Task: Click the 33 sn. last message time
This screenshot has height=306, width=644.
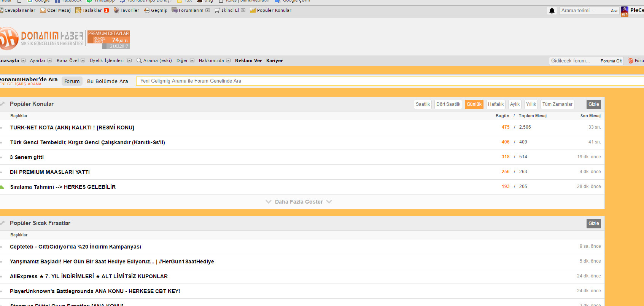Action: click(595, 127)
